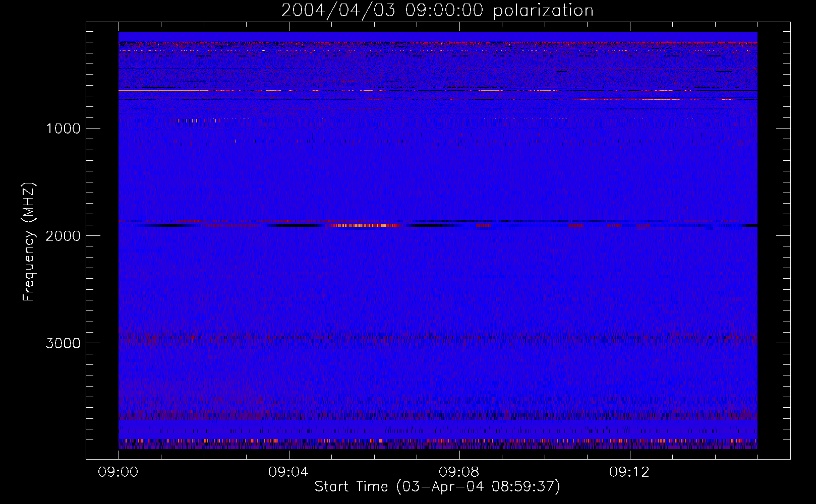Click the plot title '2004/04/03 09:00:00 polarization'
Viewport: 816px width, 504px height.
click(x=437, y=11)
